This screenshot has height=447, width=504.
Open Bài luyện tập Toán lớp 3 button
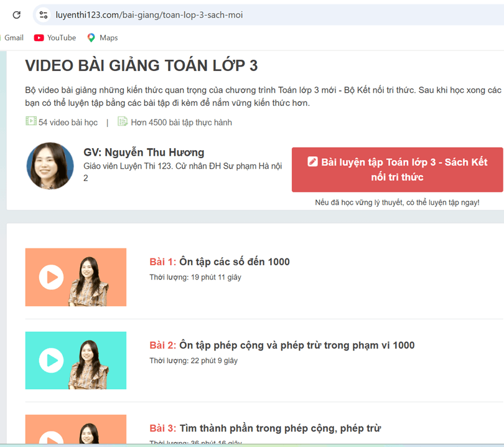tap(397, 170)
